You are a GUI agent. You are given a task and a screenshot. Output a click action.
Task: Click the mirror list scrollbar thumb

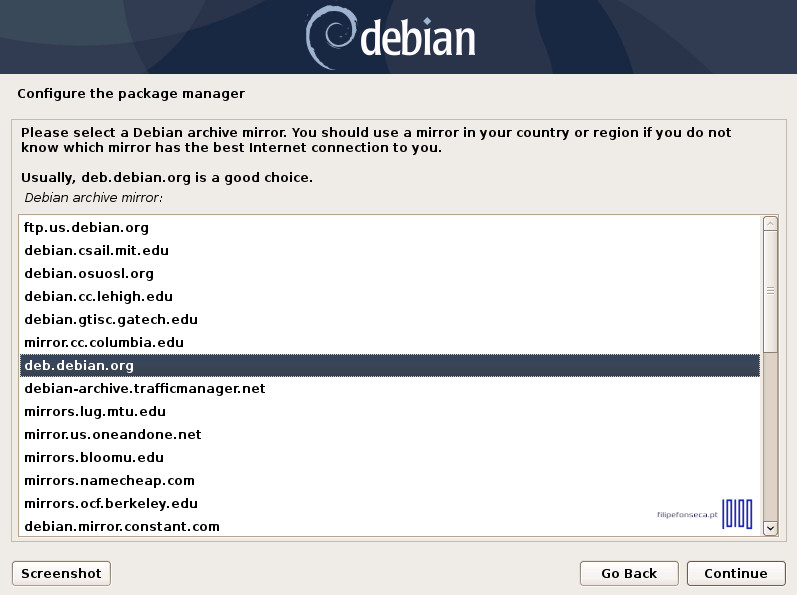(x=770, y=292)
